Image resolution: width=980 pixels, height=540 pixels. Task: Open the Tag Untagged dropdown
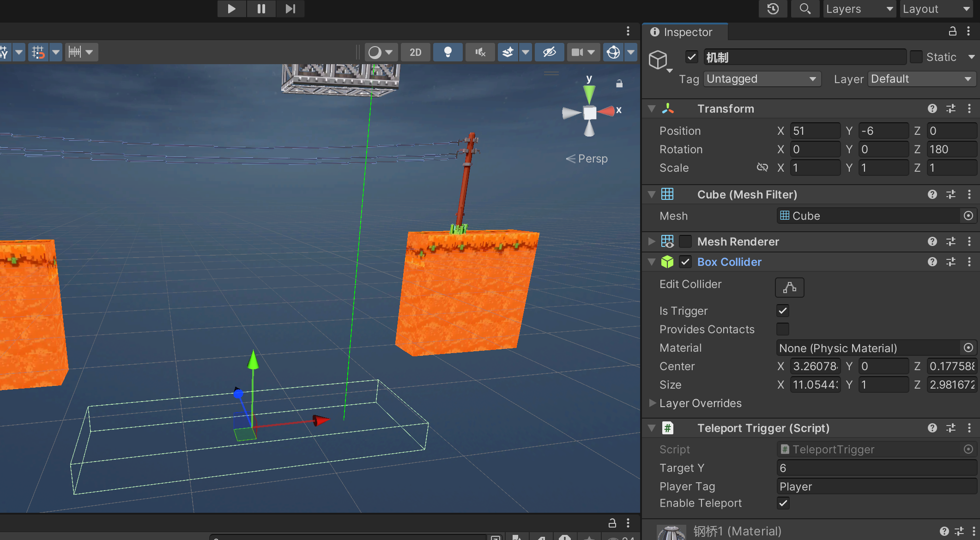tap(762, 79)
